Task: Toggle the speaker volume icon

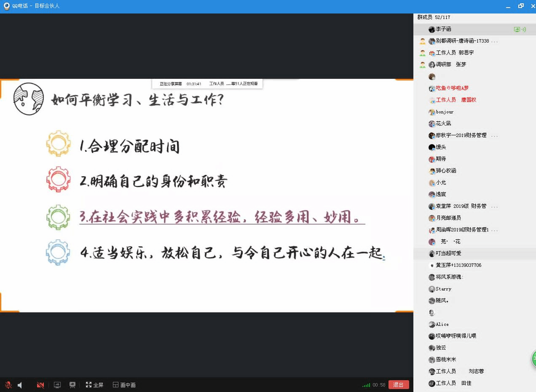Action: (20, 385)
